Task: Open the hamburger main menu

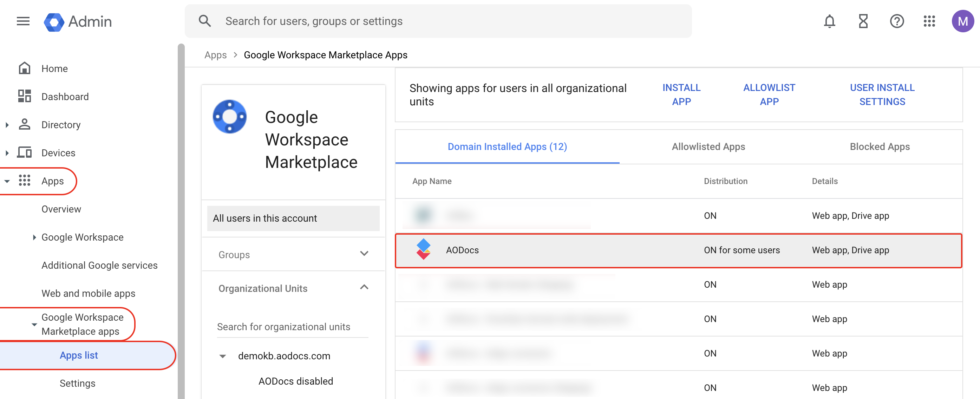Action: (x=23, y=21)
